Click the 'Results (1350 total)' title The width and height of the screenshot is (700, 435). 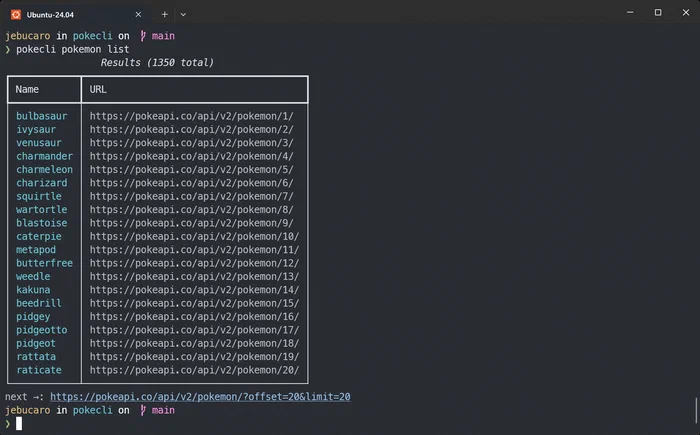click(157, 63)
